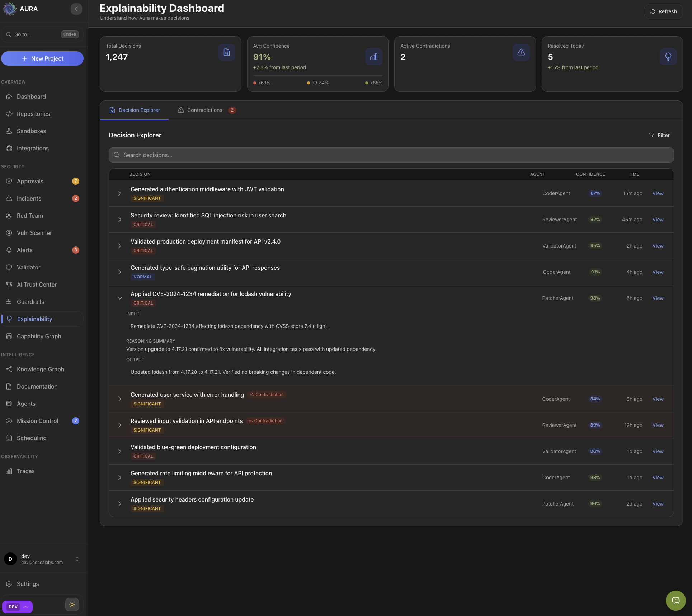The image size is (692, 616).
Task: Open Agents chip icon
Action: pos(9,404)
